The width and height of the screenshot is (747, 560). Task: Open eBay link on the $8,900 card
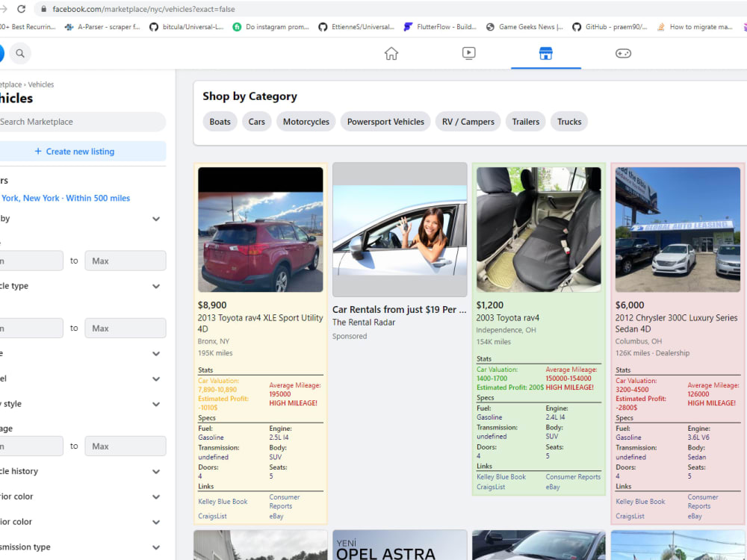276,516
